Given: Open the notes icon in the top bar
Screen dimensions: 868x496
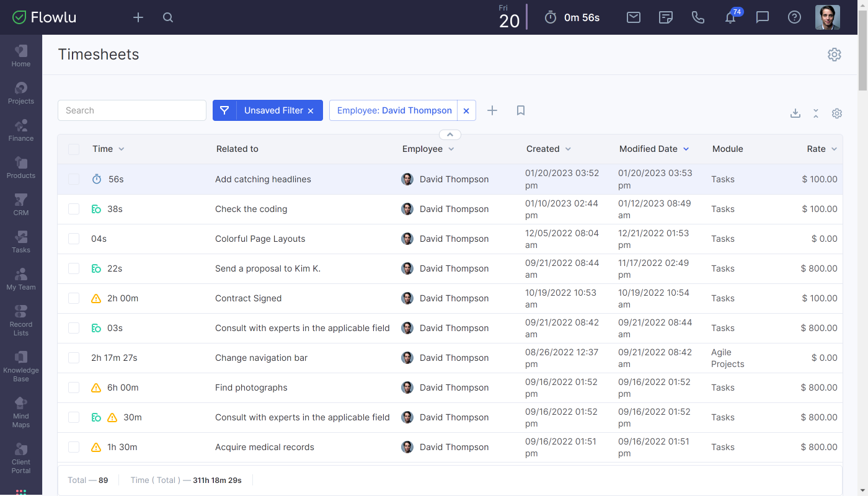Looking at the screenshot, I should coord(666,17).
